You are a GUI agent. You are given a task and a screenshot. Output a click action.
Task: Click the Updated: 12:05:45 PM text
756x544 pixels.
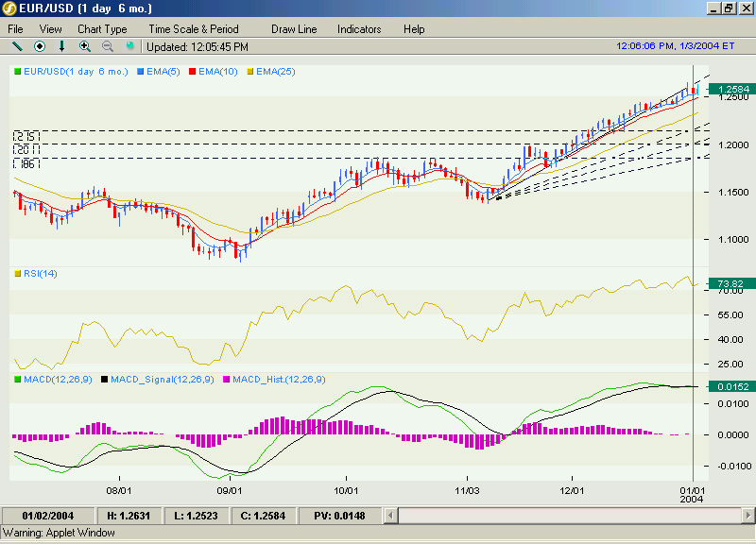(198, 46)
